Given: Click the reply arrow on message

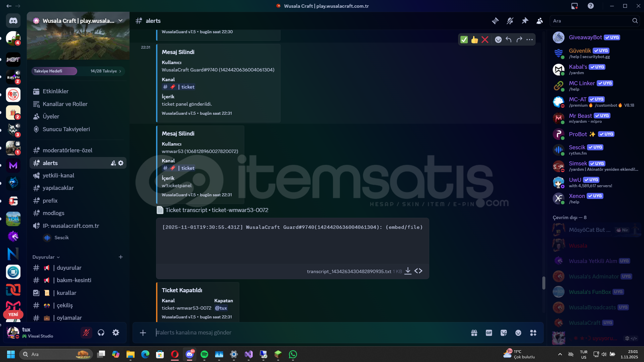Looking at the screenshot, I should click(508, 40).
